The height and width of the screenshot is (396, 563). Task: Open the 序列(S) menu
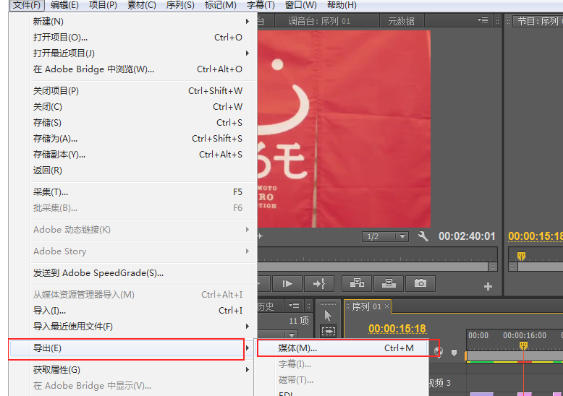pyautogui.click(x=180, y=5)
